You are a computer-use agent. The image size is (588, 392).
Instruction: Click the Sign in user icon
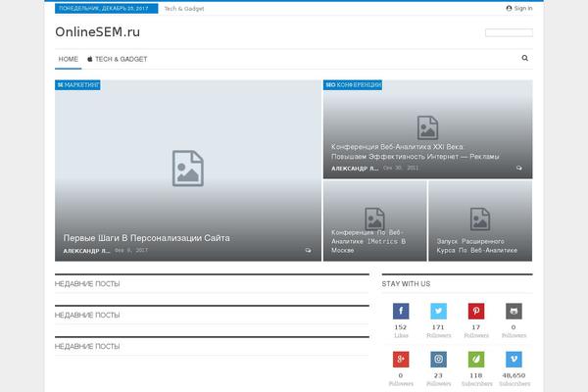[509, 8]
